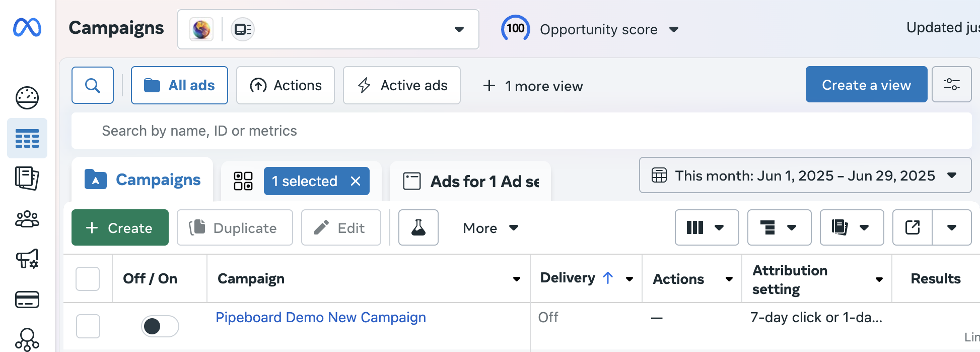Image resolution: width=980 pixels, height=352 pixels.
Task: Open Ads Reporting in the left sidebar
Action: click(27, 179)
